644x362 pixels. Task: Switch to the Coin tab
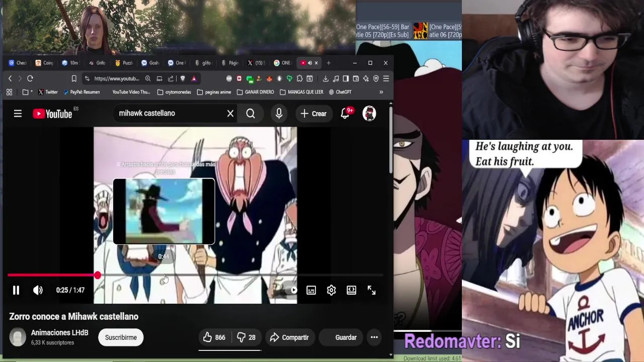[x=44, y=63]
